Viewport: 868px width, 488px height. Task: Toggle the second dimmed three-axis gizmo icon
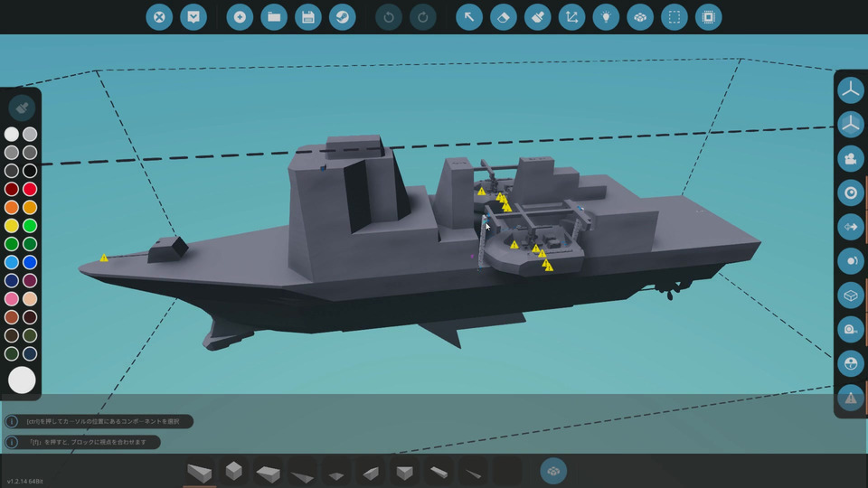(850, 125)
